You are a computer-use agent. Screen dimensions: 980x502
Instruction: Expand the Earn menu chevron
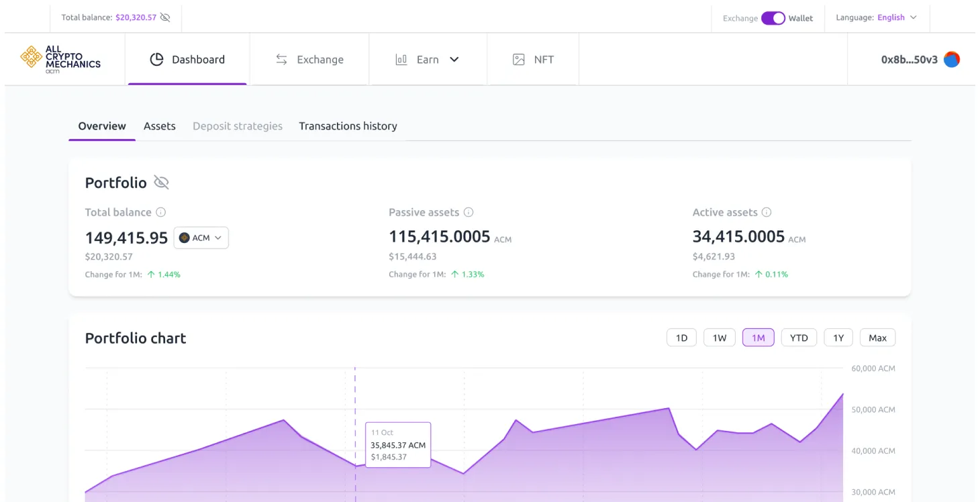(455, 59)
